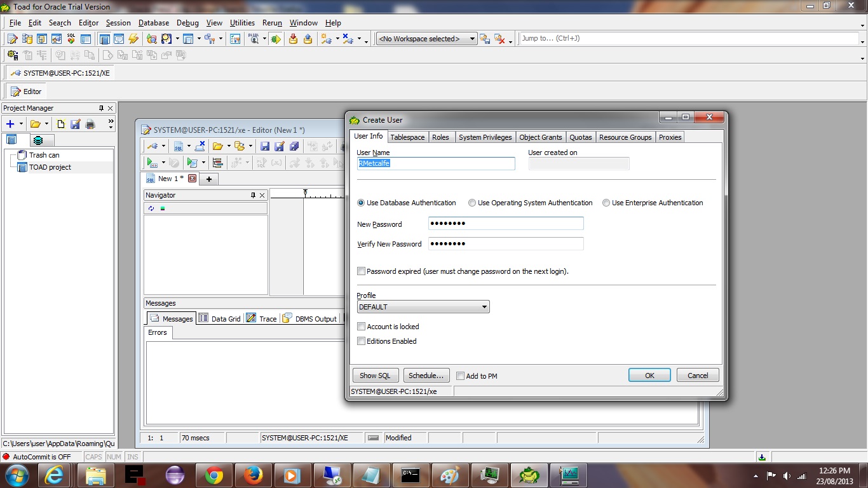Open the Editor icon in main toolbar
Viewport: 868px width, 488px height.
pos(12,39)
